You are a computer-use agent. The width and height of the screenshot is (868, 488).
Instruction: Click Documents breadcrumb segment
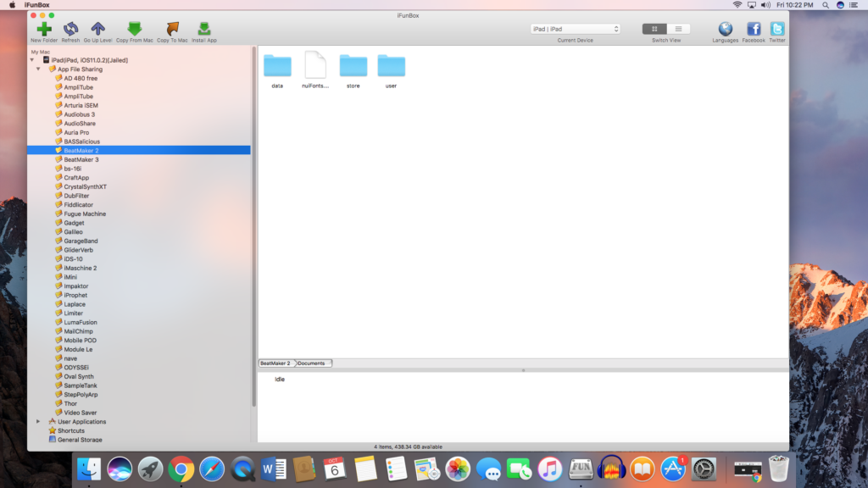tap(312, 363)
